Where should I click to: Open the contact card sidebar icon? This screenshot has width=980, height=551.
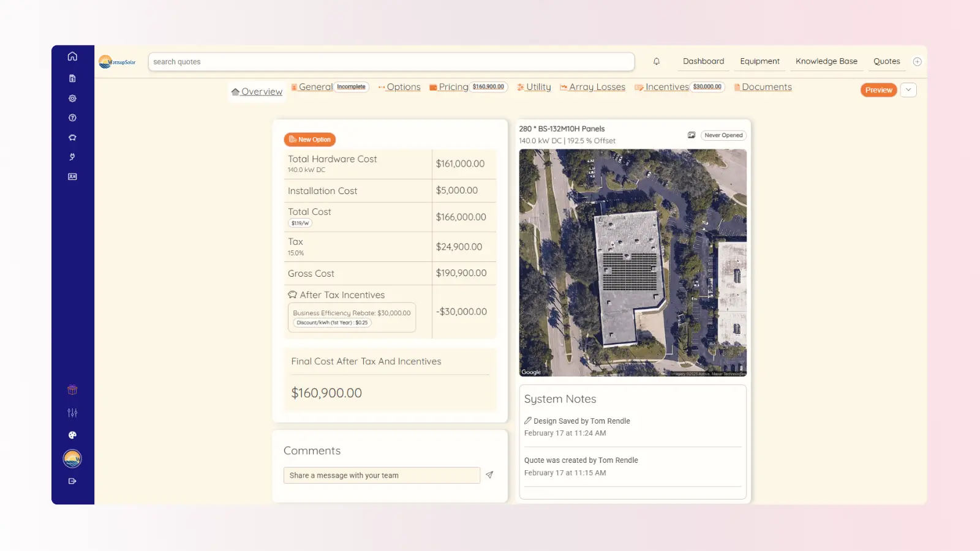click(72, 176)
